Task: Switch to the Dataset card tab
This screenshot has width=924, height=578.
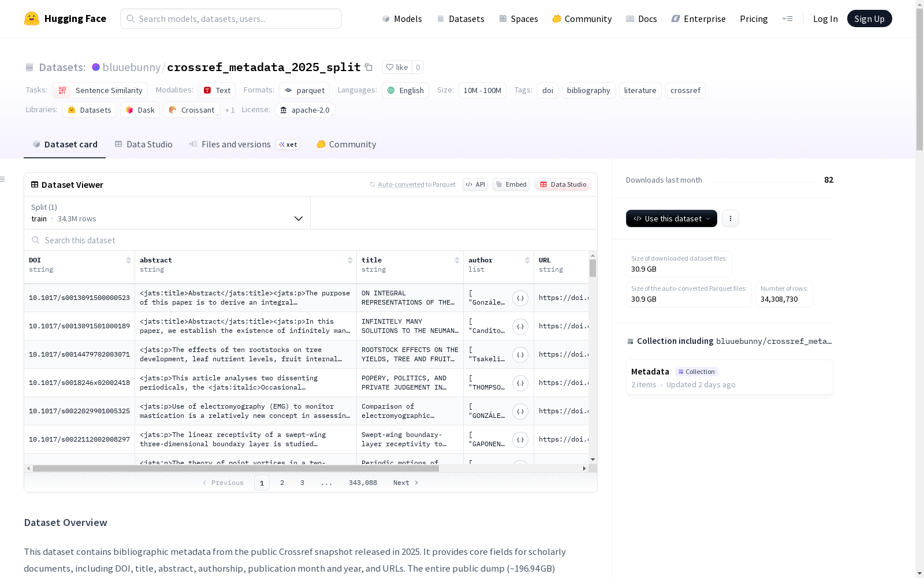Action: [x=65, y=144]
